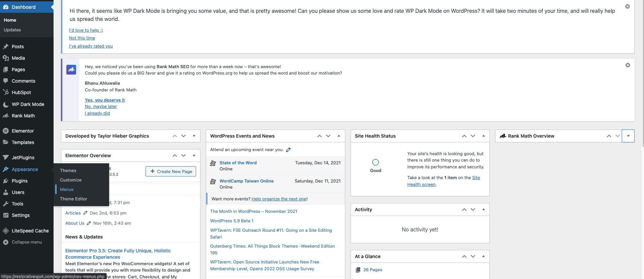Click the Elementor icon in sidebar

pos(6,131)
